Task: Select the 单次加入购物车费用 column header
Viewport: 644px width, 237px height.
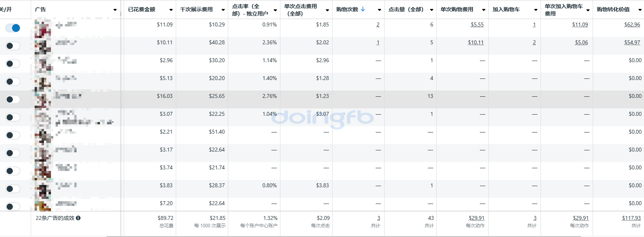Action: coord(563,10)
